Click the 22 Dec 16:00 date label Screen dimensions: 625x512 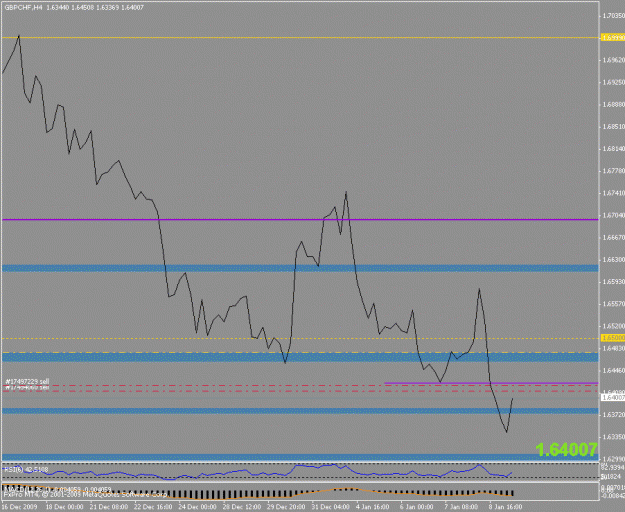[x=153, y=507]
